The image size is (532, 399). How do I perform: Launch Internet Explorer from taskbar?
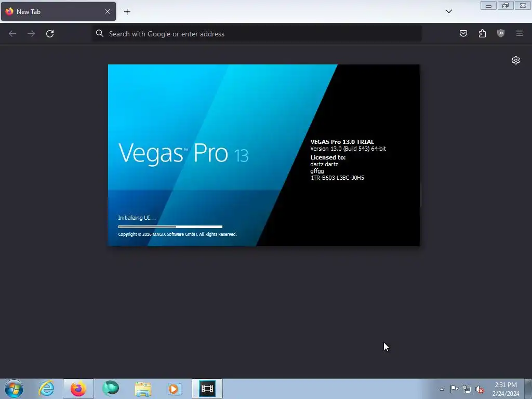46,389
